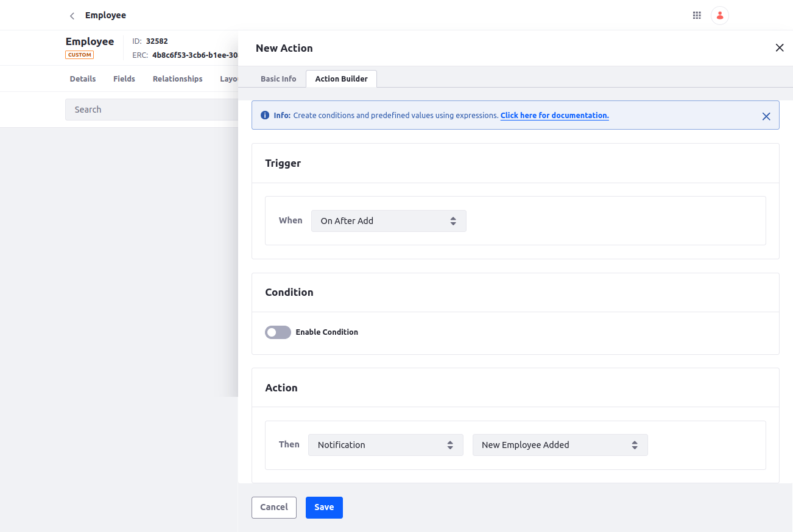793x532 pixels.
Task: Open the When trigger dropdown
Action: [x=389, y=221]
